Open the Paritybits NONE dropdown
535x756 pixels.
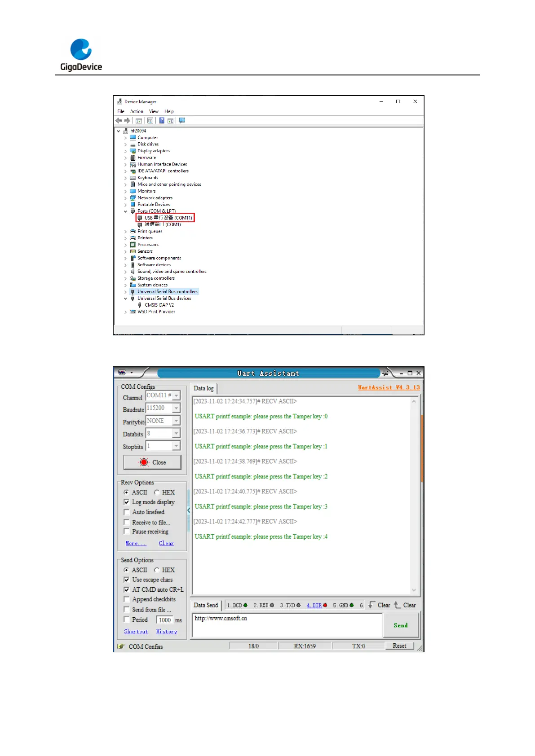click(x=177, y=421)
